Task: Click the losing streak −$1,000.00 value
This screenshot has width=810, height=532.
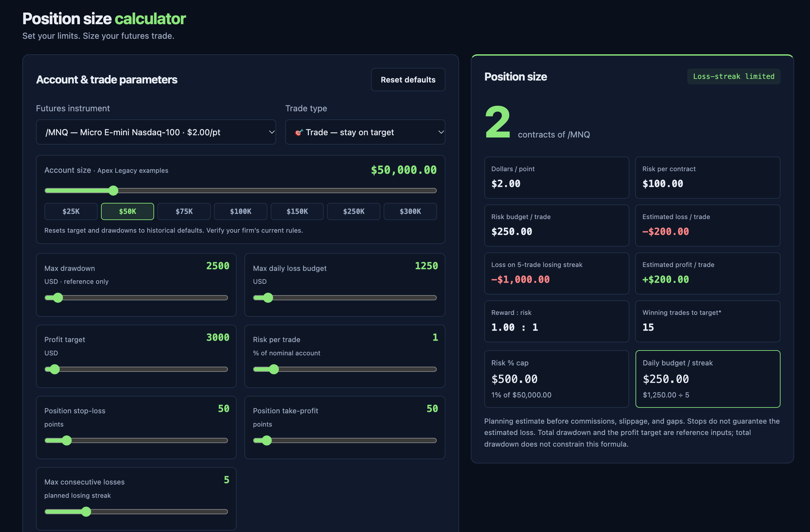Action: (x=520, y=279)
